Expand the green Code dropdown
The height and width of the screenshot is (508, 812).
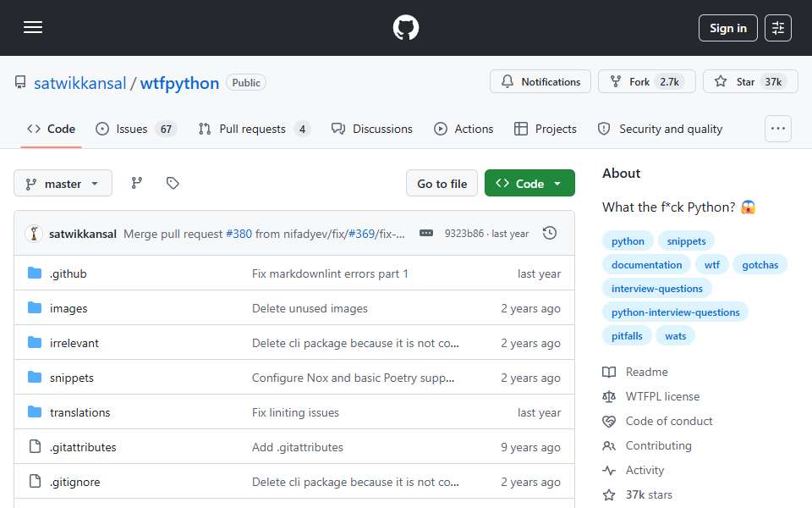tap(529, 184)
